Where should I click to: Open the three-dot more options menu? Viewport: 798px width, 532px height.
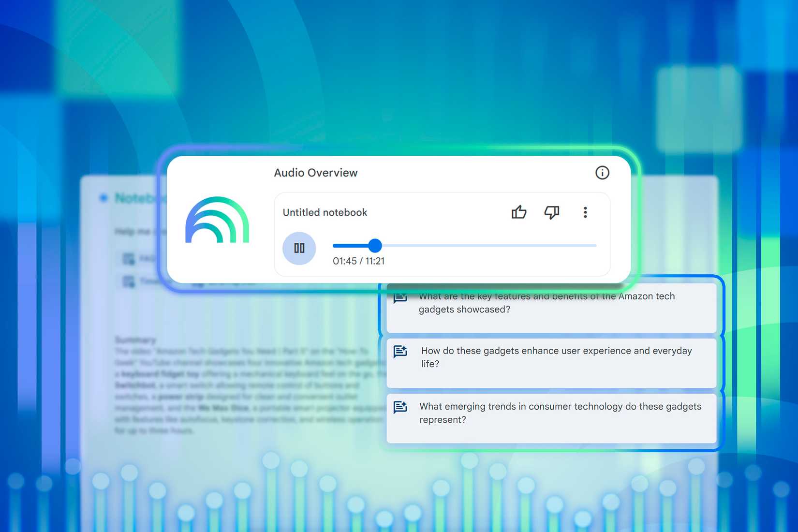pos(585,212)
